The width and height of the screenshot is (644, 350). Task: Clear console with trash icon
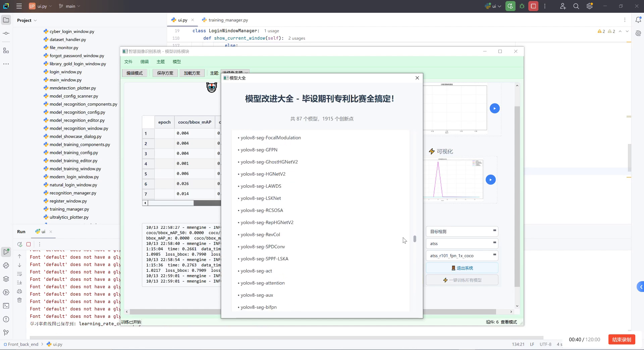[x=19, y=300]
